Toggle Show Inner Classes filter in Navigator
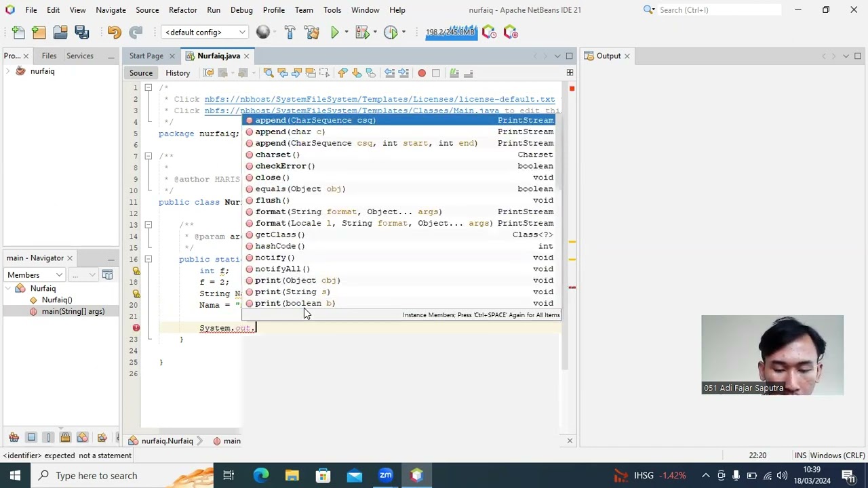The height and width of the screenshot is (488, 868). click(82, 437)
